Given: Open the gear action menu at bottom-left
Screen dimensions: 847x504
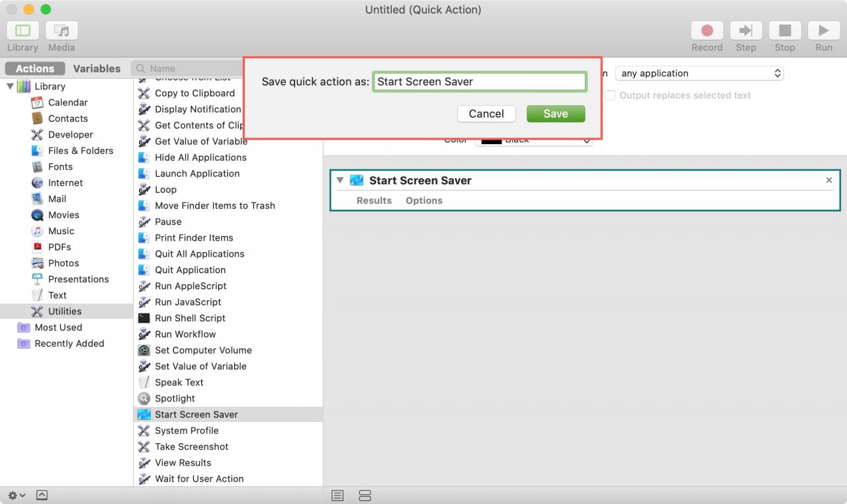Looking at the screenshot, I should pos(17,495).
